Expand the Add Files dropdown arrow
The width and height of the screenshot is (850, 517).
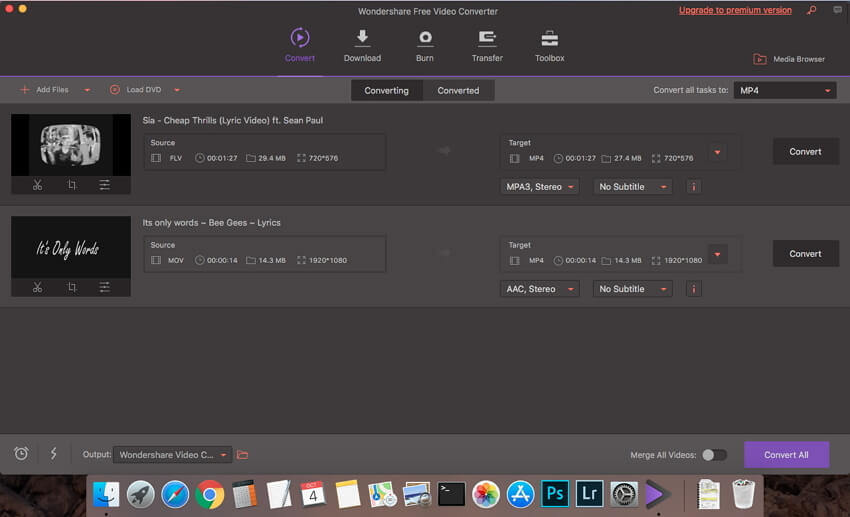click(87, 90)
